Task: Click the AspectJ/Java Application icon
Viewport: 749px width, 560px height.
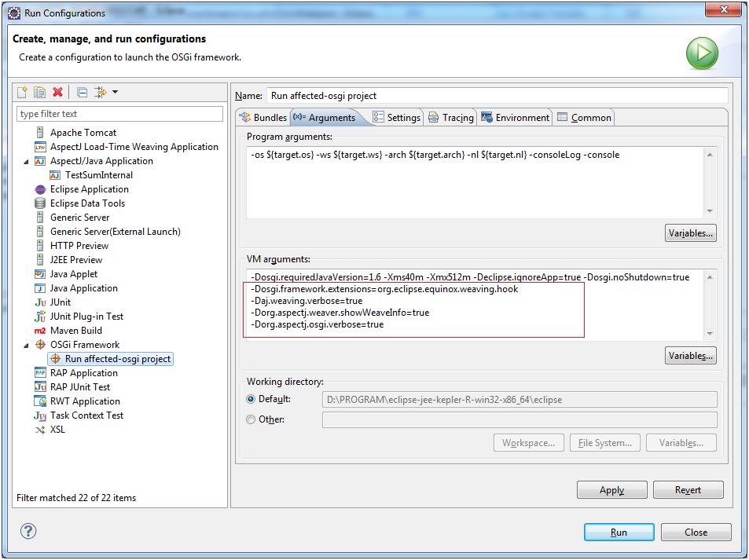Action: point(40,161)
